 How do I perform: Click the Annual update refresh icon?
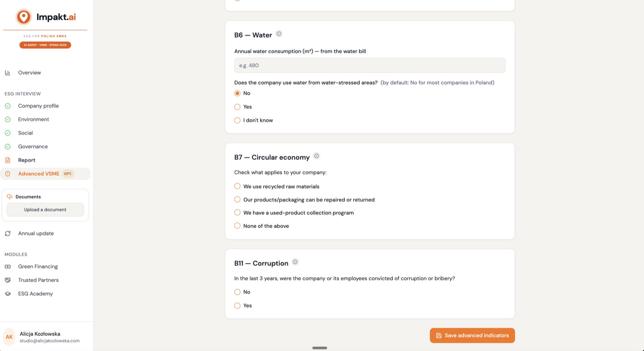coord(8,233)
